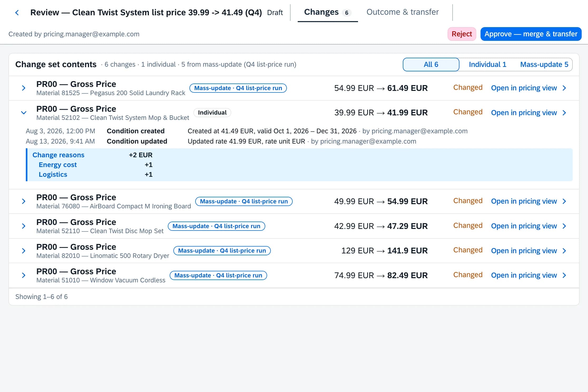Approve, merge and transfer the change set
The height and width of the screenshot is (392, 588).
click(531, 34)
